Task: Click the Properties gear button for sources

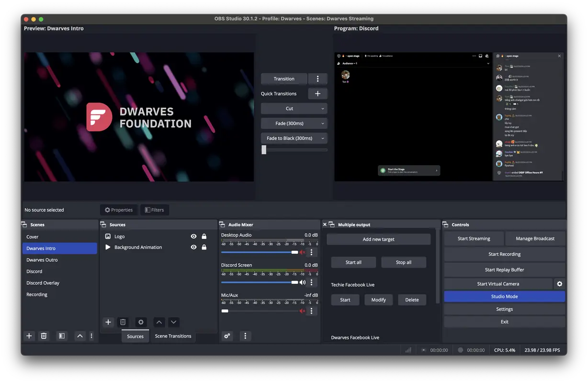Action: click(x=119, y=210)
